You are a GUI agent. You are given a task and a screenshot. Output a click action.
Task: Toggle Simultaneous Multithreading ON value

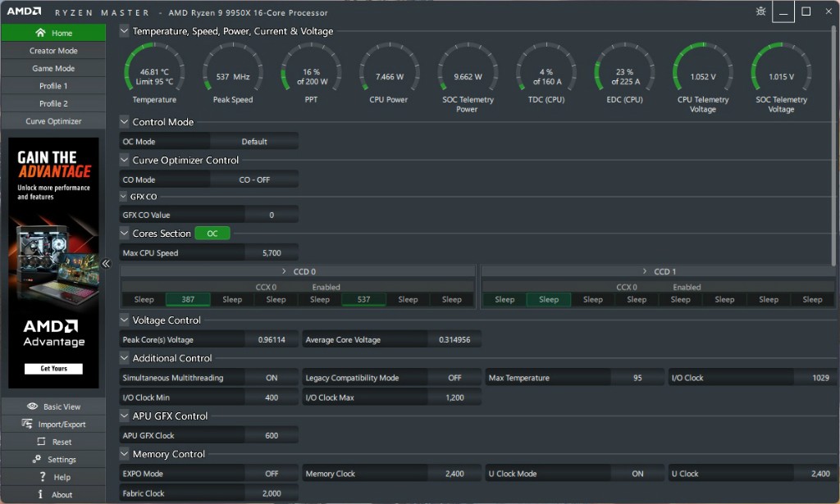point(272,378)
